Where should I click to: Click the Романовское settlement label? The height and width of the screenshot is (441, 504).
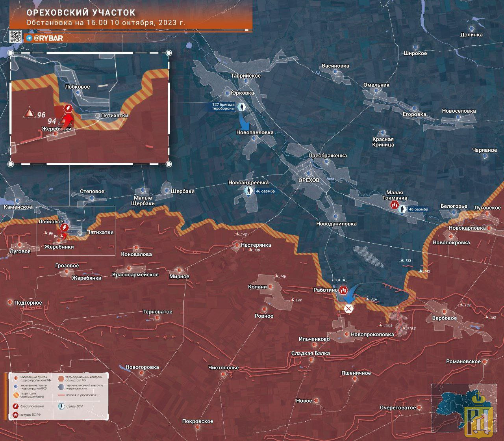pyautogui.click(x=463, y=361)
